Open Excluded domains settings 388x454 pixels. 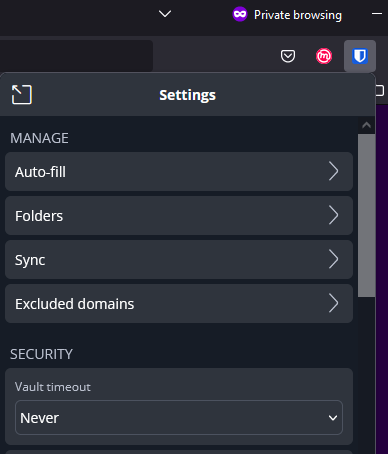[179, 304]
